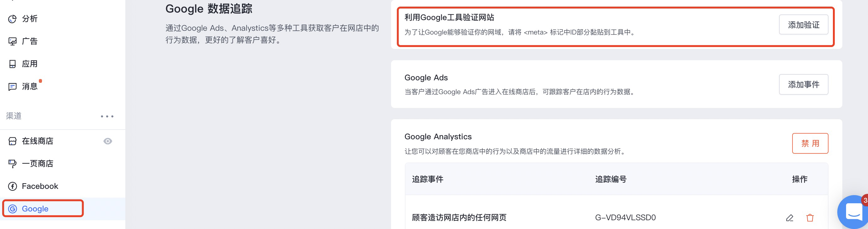Click the Facebook logo icon
Image resolution: width=868 pixels, height=229 pixels.
[x=13, y=186]
